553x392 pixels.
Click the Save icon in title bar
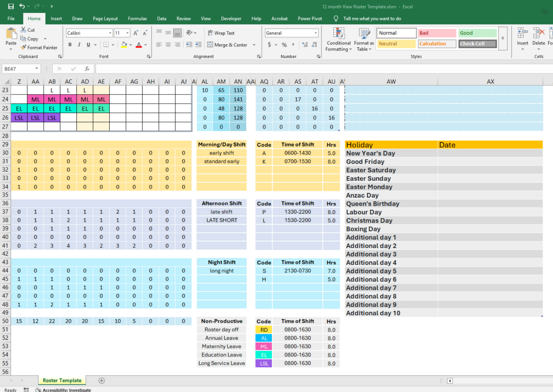[11, 7]
